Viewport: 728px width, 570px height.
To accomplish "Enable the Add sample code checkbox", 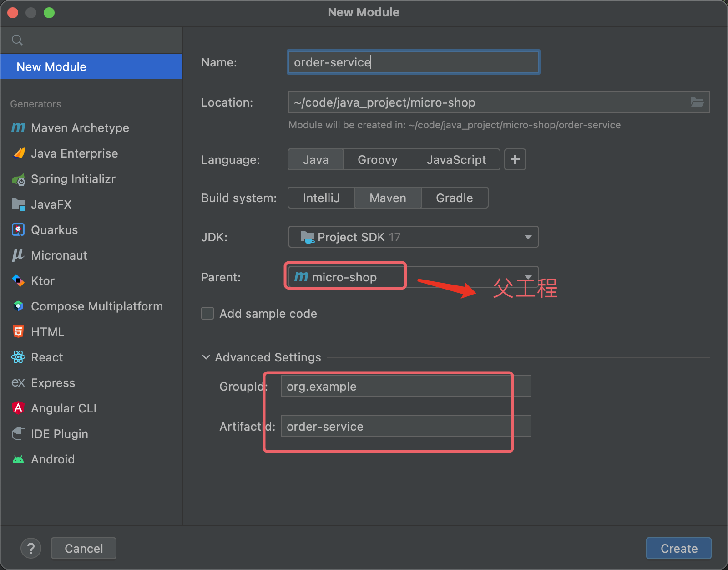I will point(207,313).
